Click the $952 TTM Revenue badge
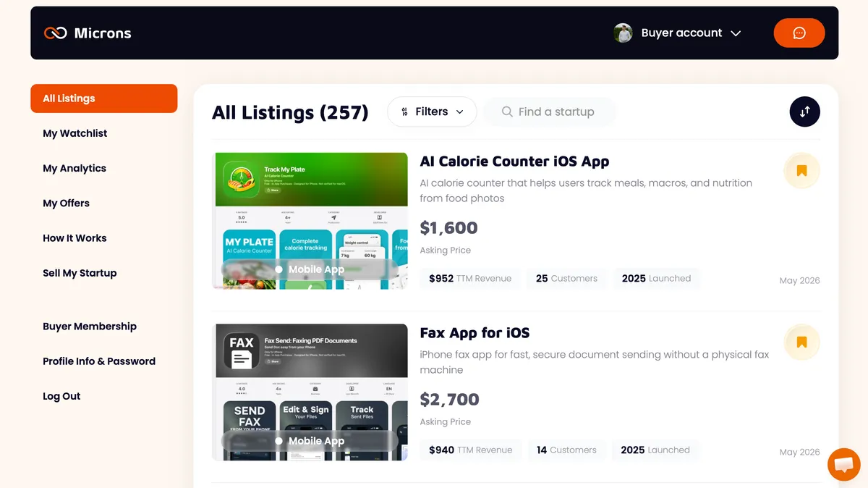This screenshot has height=488, width=868. (x=470, y=279)
